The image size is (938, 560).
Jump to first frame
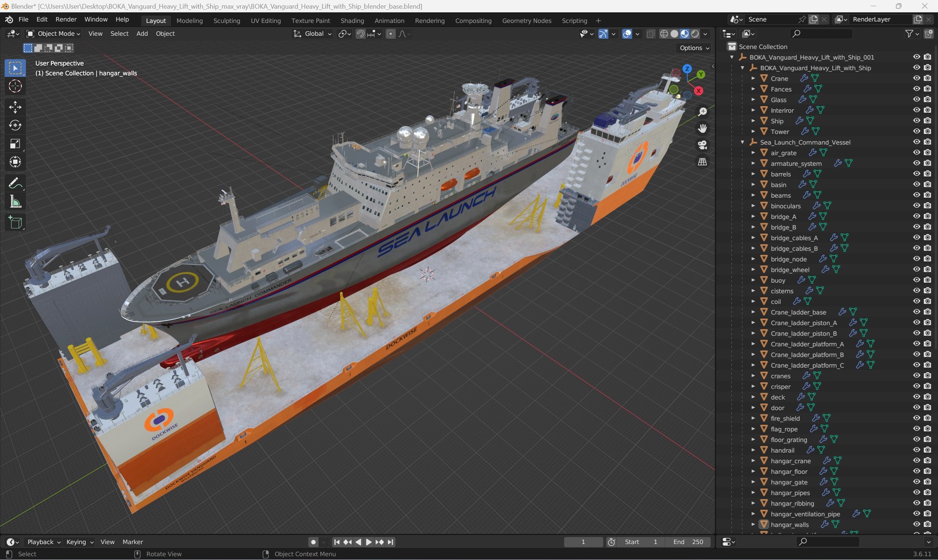point(337,542)
